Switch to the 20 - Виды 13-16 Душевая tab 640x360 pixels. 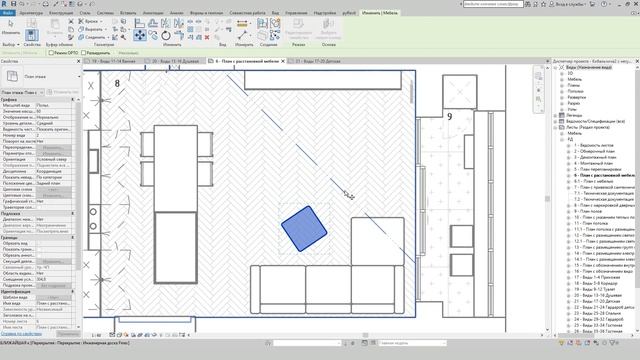[x=175, y=61]
